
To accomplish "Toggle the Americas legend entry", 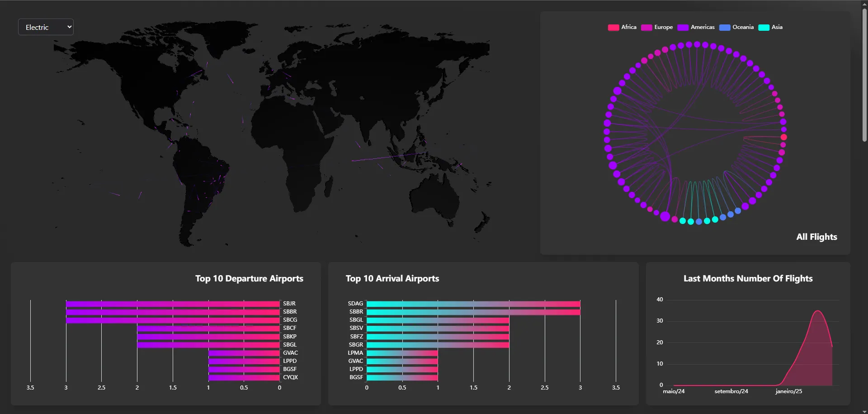I will 696,27.
